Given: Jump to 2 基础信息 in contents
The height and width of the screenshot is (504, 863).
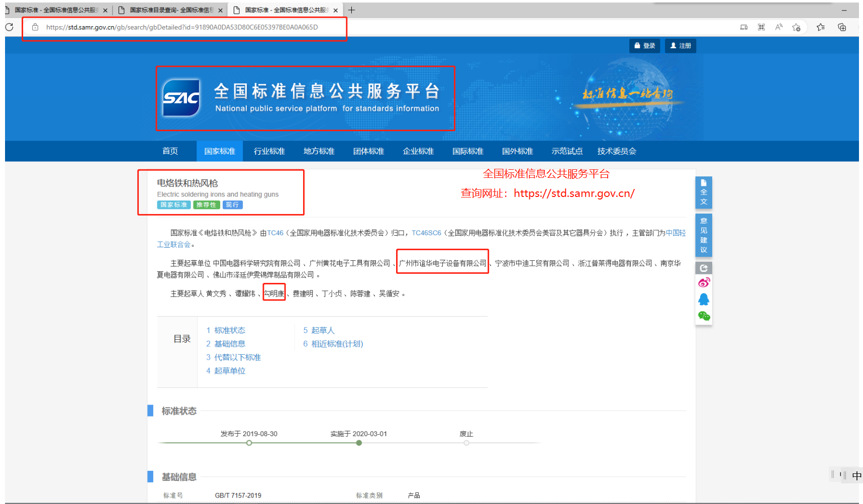Looking at the screenshot, I should tap(226, 344).
